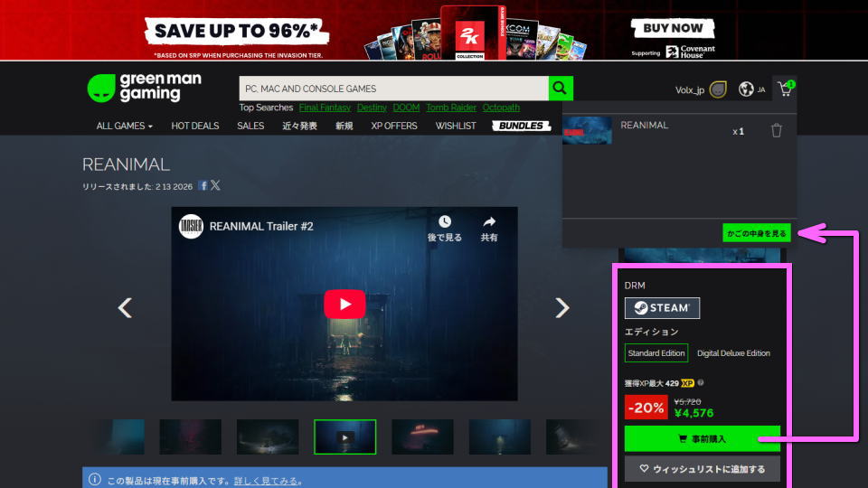Open the BUNDLES menu item
868x488 pixels.
click(x=521, y=126)
